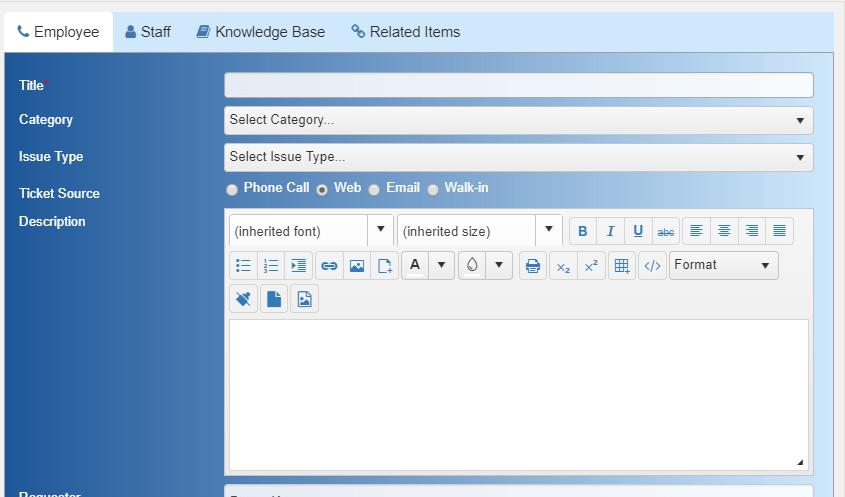Apply strikethrough with the abc icon
845x497 pixels.
[x=666, y=231]
